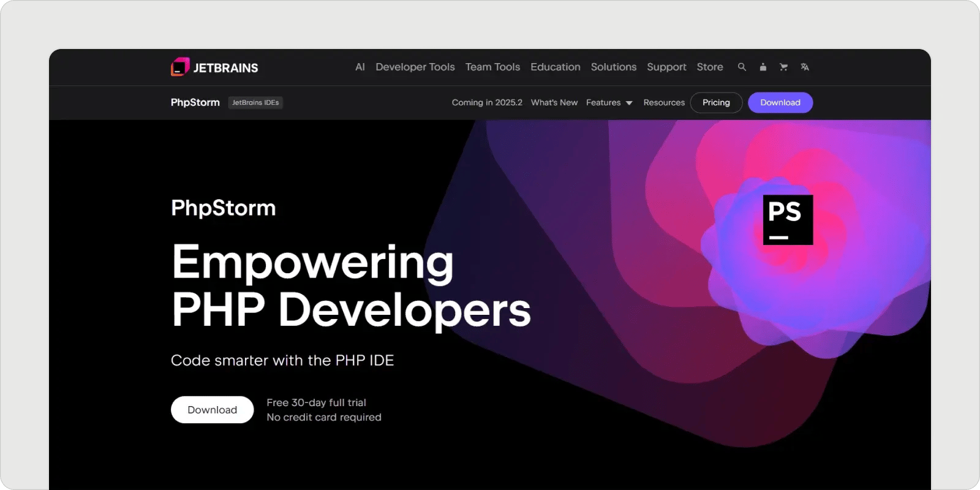The height and width of the screenshot is (490, 980).
Task: Open the AI menu item
Action: click(360, 67)
